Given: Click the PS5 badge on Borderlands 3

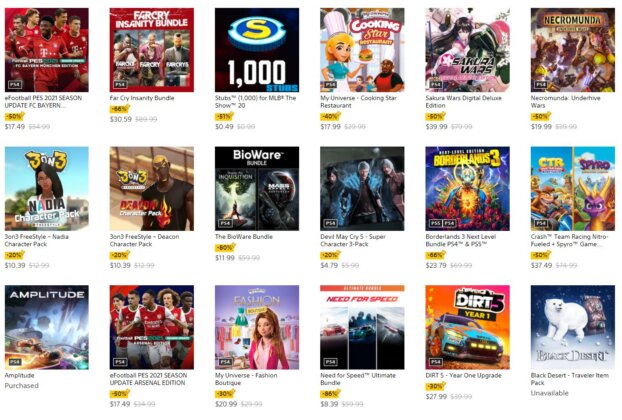Looking at the screenshot, I should point(436,223).
